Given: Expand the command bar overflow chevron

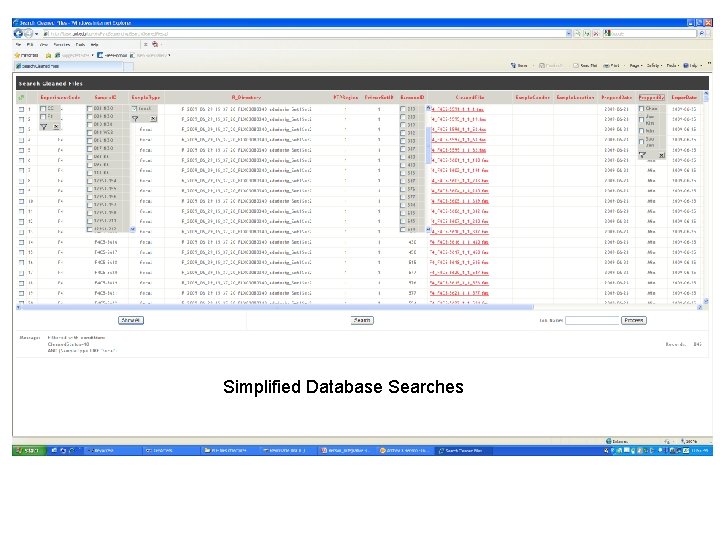Looking at the screenshot, I should click(x=709, y=64).
